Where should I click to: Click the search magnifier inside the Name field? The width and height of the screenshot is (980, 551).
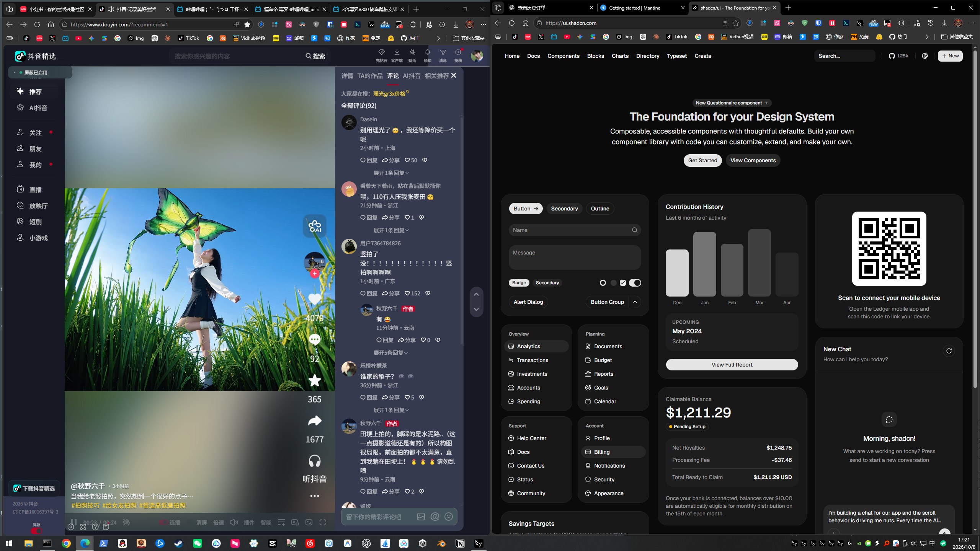click(635, 230)
